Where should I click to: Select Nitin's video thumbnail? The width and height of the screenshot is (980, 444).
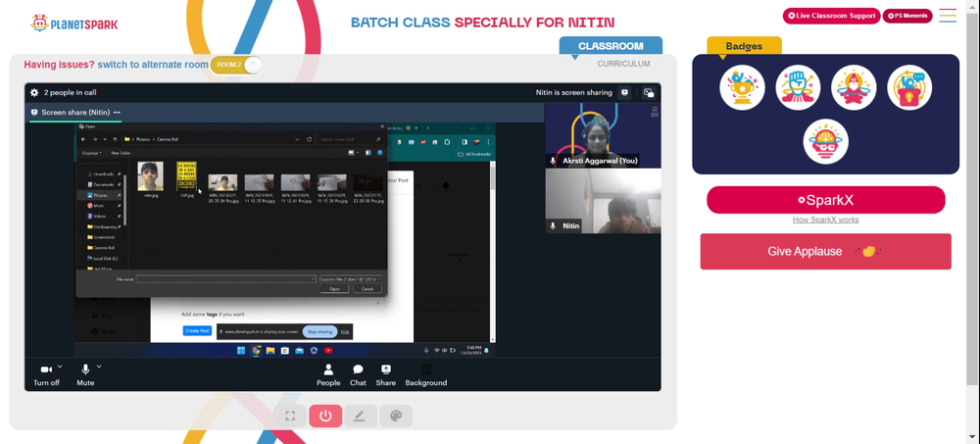[603, 201]
